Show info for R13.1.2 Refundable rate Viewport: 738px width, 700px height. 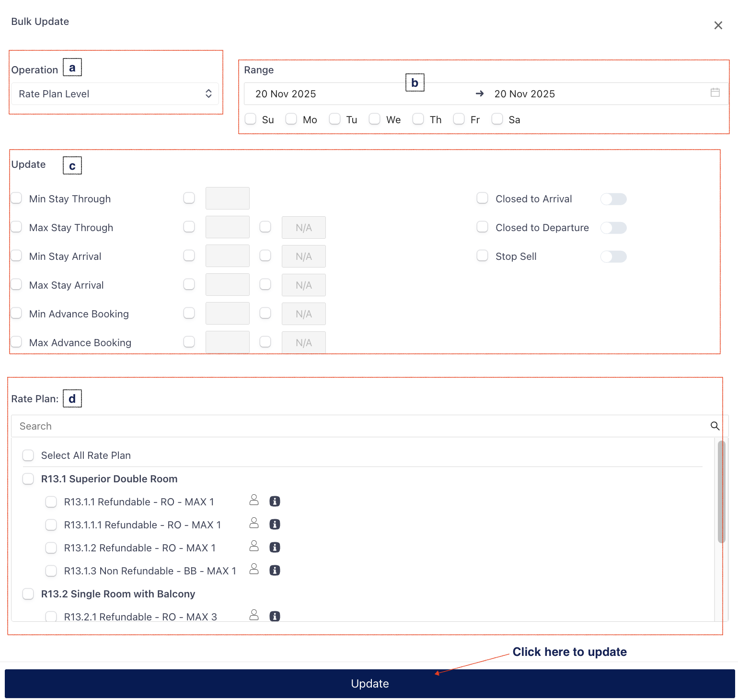click(x=275, y=548)
